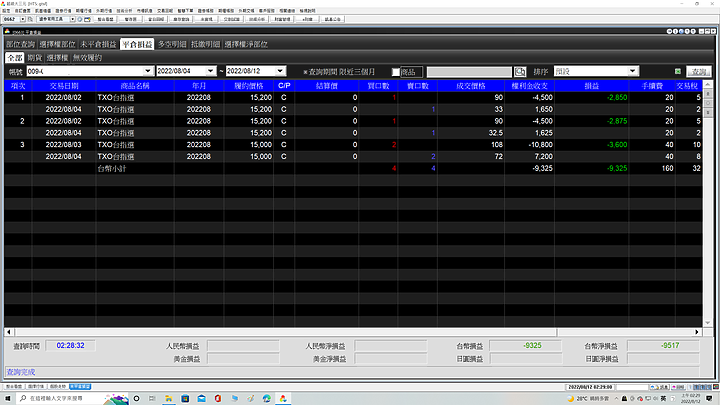This screenshot has width=720, height=405.
Task: Click the 手續費 column header
Action: tap(652, 86)
